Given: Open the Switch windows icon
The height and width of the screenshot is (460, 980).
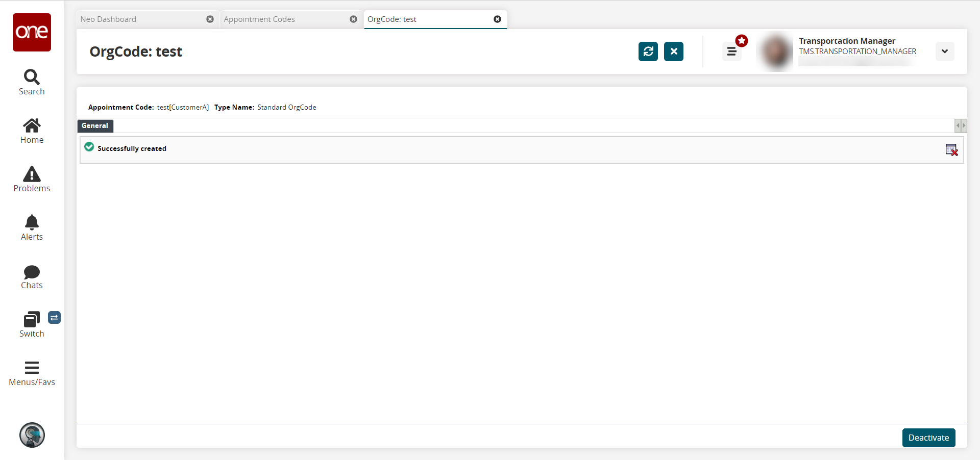Looking at the screenshot, I should [32, 325].
